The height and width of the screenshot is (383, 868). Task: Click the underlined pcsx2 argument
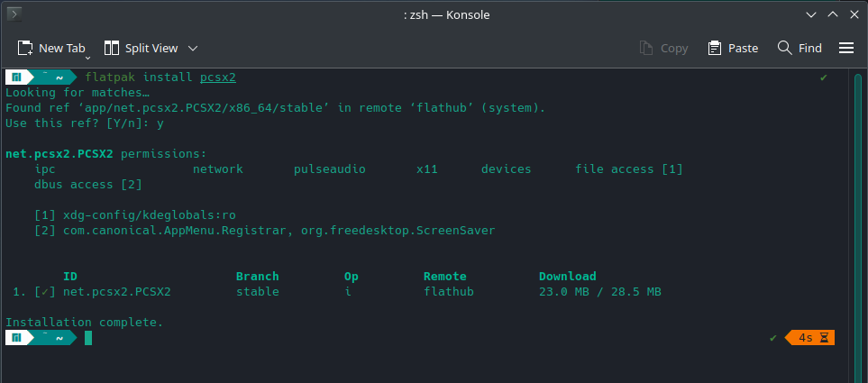coord(217,78)
